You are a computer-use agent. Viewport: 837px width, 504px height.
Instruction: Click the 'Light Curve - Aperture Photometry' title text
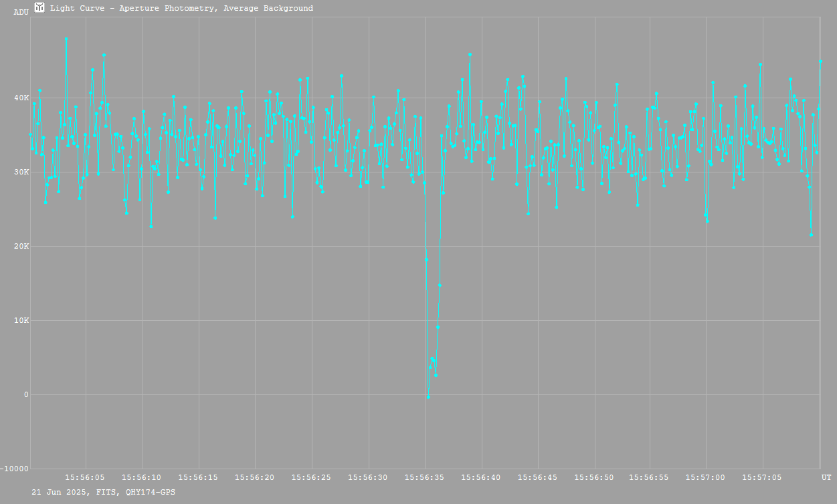(x=181, y=9)
